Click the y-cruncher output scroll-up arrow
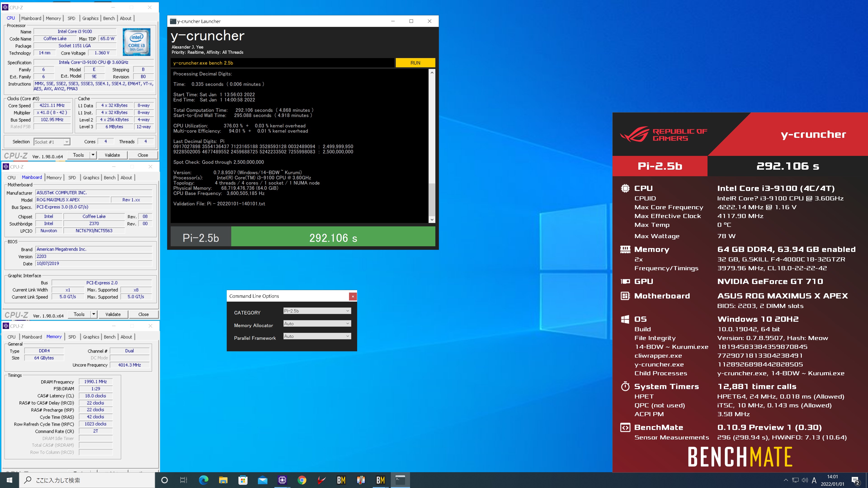 432,73
